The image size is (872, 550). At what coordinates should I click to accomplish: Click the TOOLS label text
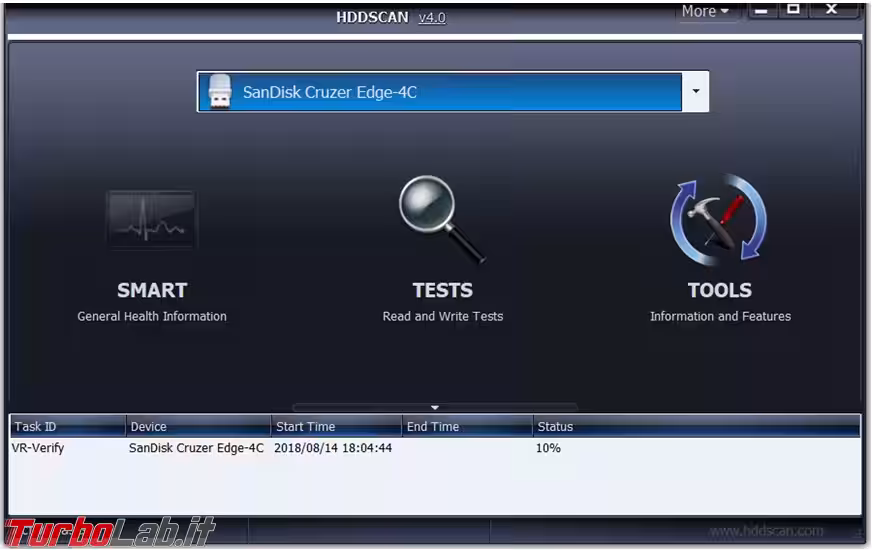[x=719, y=290]
